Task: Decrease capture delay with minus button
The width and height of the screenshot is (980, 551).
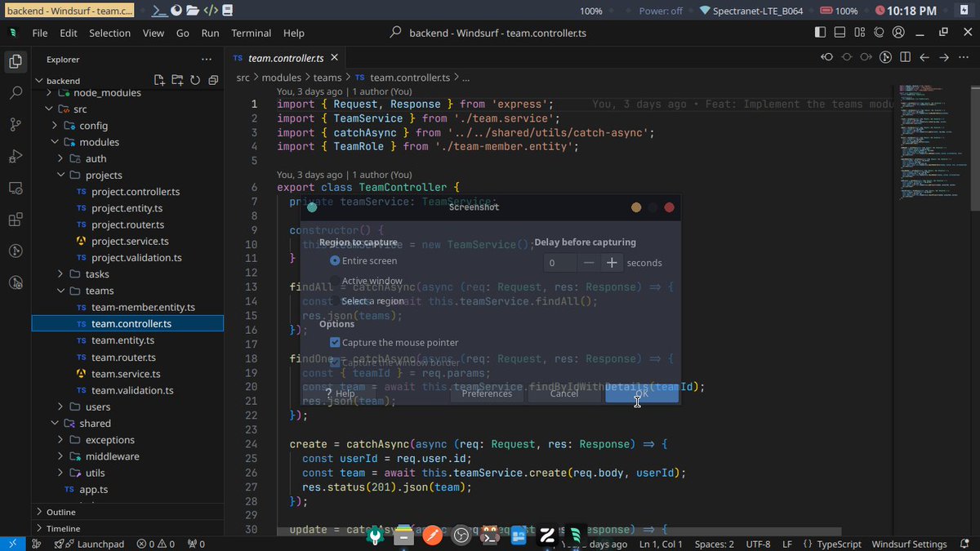Action: click(589, 263)
